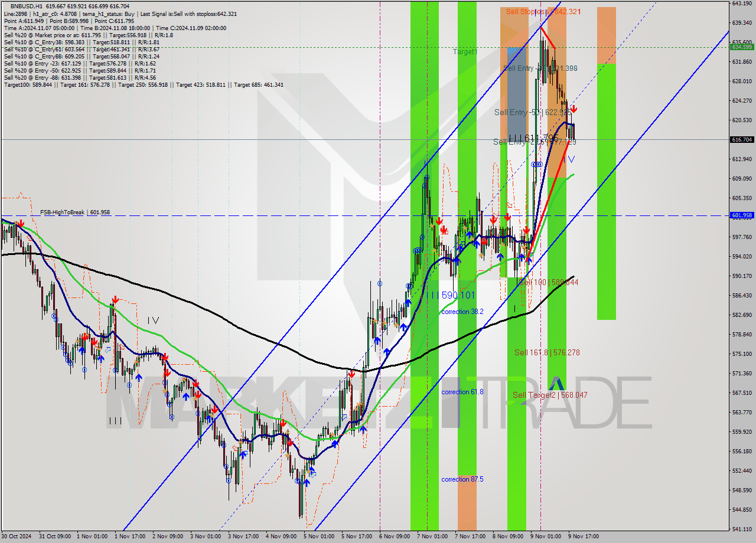Viewport: 756px width, 543px height.
Task: Click the 5 Nov 17:00 time label
Action: coord(357,537)
